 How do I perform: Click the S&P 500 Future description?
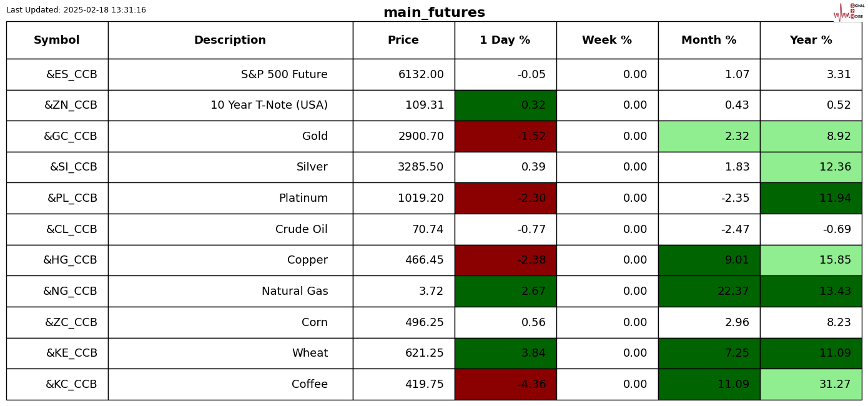[x=284, y=75]
